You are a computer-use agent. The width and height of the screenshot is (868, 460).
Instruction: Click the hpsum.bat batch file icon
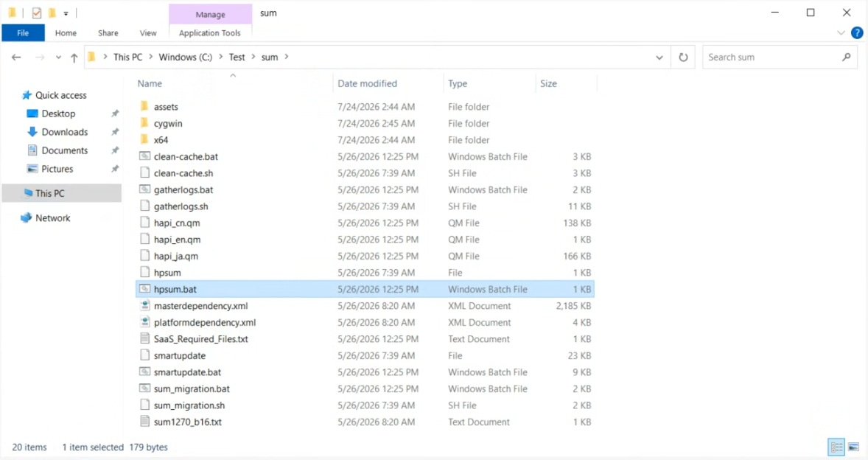coord(144,289)
